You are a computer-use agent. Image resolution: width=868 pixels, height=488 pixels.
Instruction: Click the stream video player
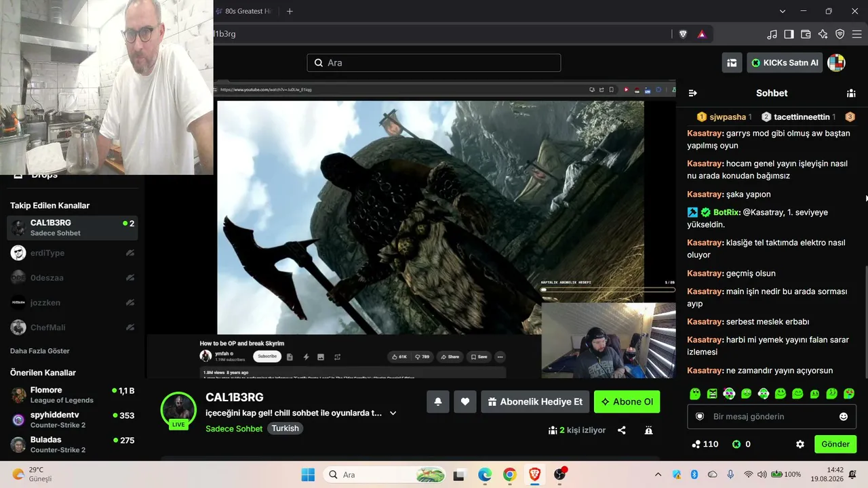(x=411, y=229)
